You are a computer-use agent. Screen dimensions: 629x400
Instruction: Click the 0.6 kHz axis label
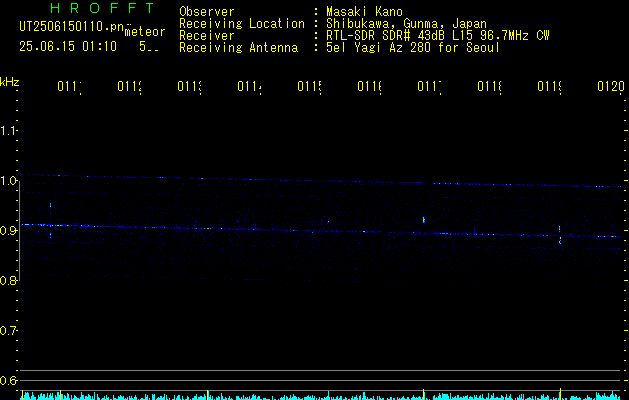[8, 380]
